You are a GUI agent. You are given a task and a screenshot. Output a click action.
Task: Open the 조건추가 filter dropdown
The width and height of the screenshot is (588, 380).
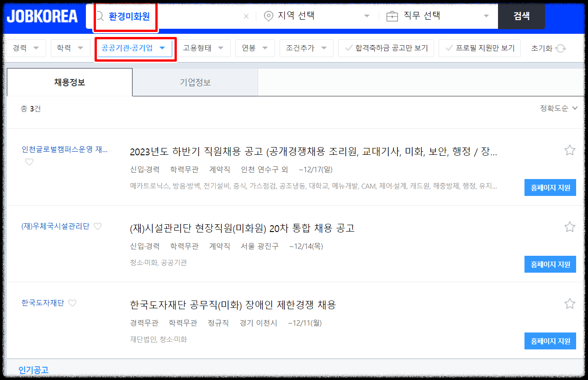pyautogui.click(x=307, y=48)
